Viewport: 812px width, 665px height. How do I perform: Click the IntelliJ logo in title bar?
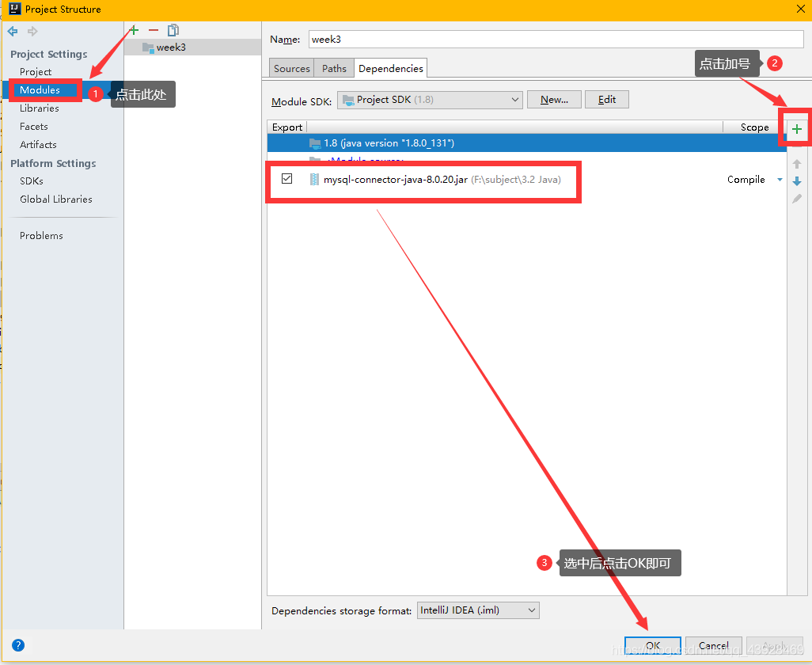pyautogui.click(x=15, y=9)
